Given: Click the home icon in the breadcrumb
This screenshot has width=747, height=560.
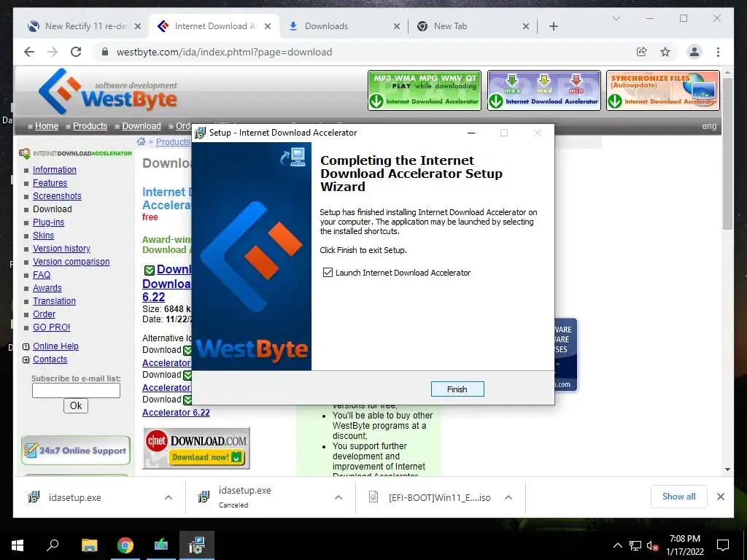Looking at the screenshot, I should point(141,141).
